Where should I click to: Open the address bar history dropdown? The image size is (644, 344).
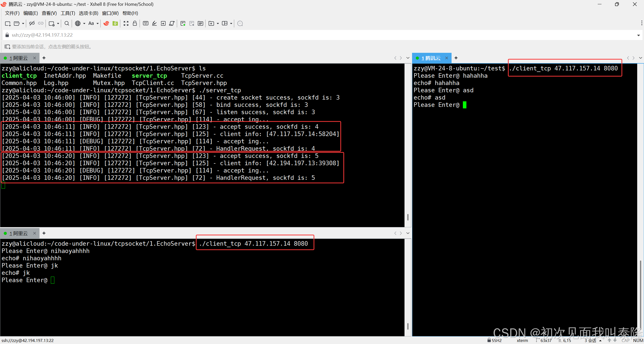tap(638, 35)
